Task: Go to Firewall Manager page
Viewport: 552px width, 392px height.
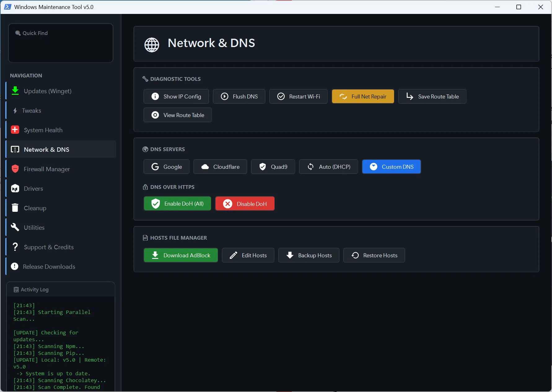Action: pyautogui.click(x=47, y=169)
